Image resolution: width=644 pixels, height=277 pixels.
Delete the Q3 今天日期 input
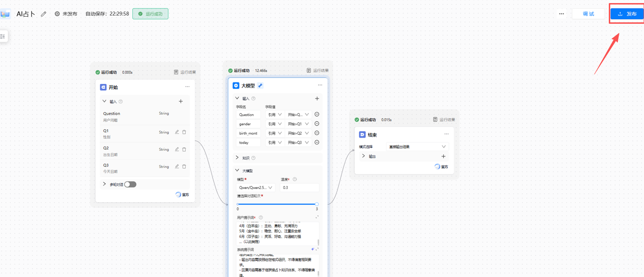coord(184,166)
